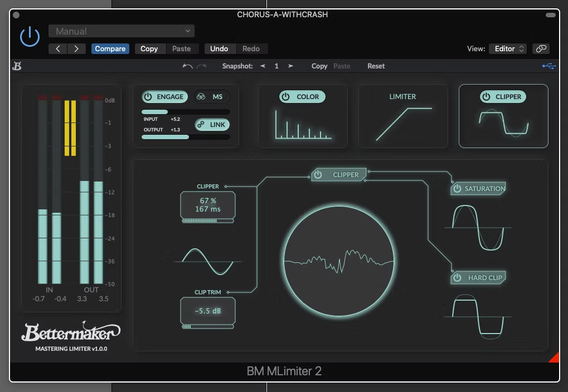The image size is (568, 392).
Task: Toggle the central CLIPPER node button
Action: pos(339,174)
